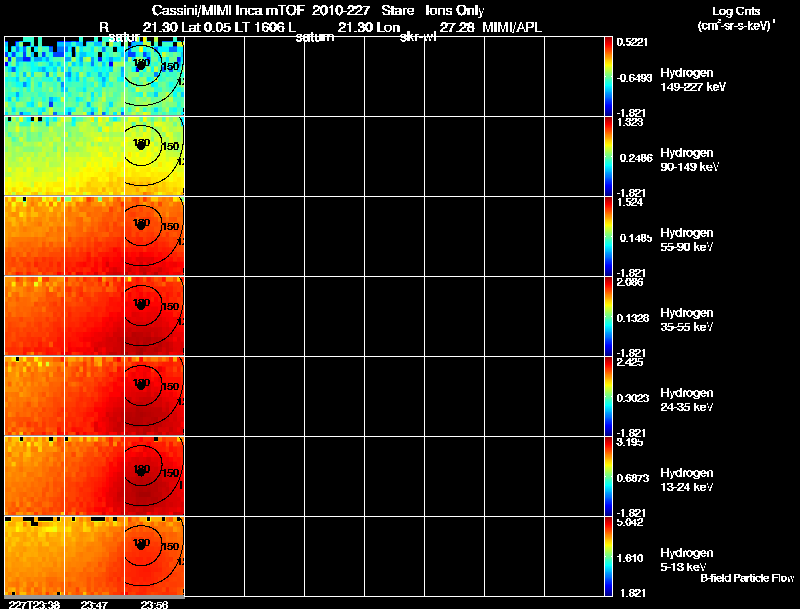Click the color scale value '1.323'

pos(630,122)
